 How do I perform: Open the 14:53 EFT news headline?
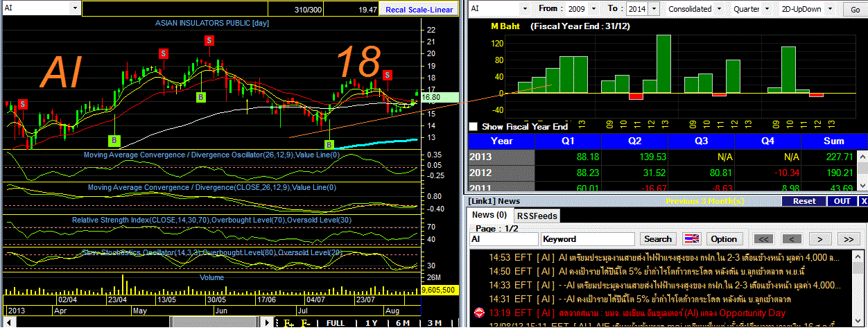click(663, 257)
